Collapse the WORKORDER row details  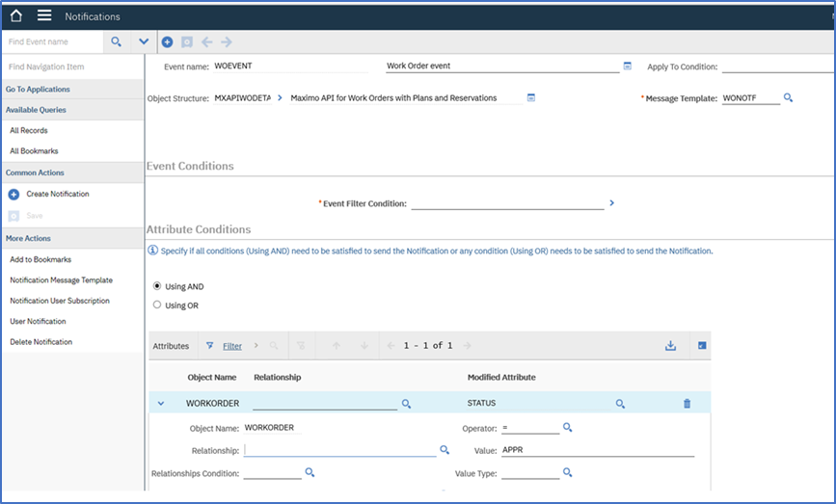coord(161,404)
